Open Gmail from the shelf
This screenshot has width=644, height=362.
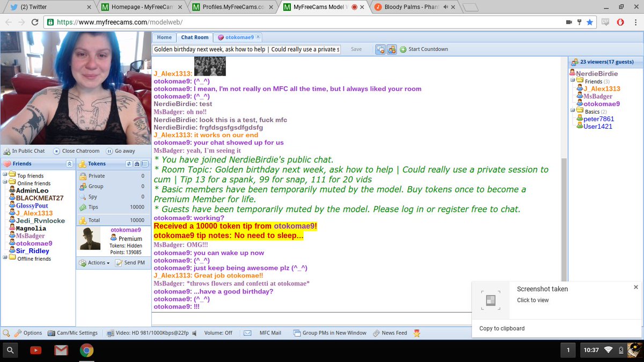click(61, 351)
